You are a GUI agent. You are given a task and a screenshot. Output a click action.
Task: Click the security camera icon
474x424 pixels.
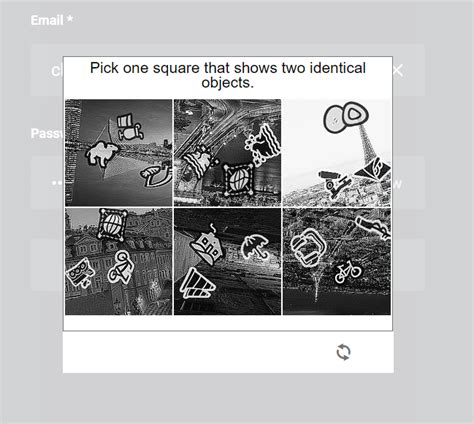(x=334, y=183)
